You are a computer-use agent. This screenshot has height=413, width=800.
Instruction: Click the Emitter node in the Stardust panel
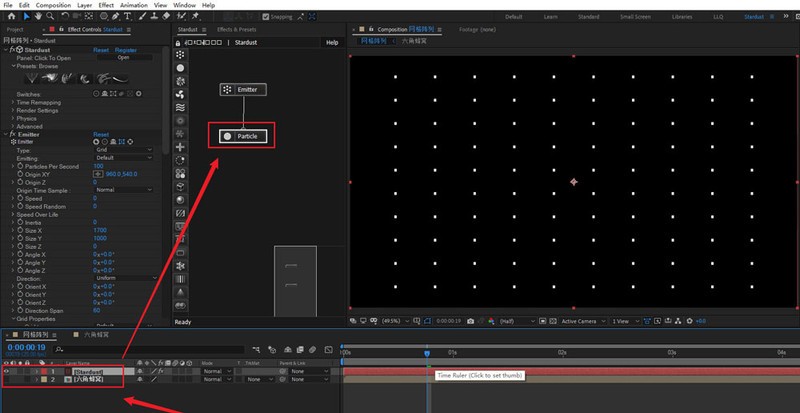244,90
